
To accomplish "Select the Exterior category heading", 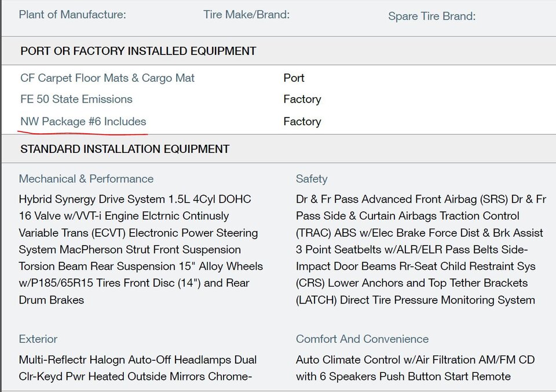I will click(38, 339).
